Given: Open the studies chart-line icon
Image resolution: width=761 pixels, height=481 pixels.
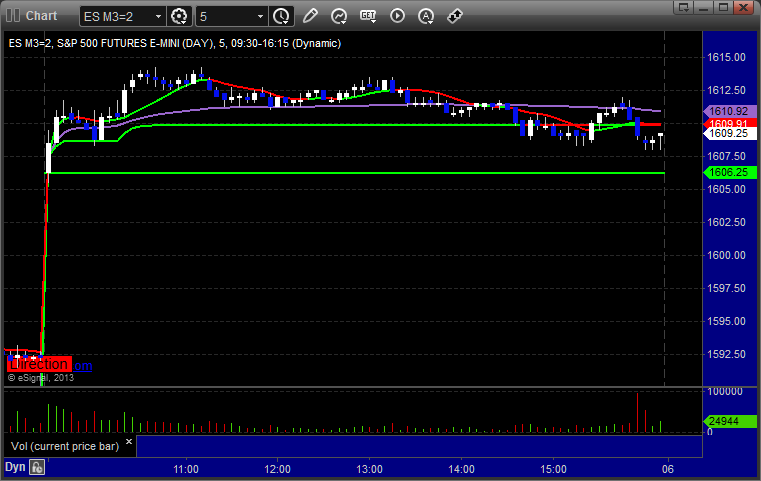Looking at the screenshot, I should point(339,16).
